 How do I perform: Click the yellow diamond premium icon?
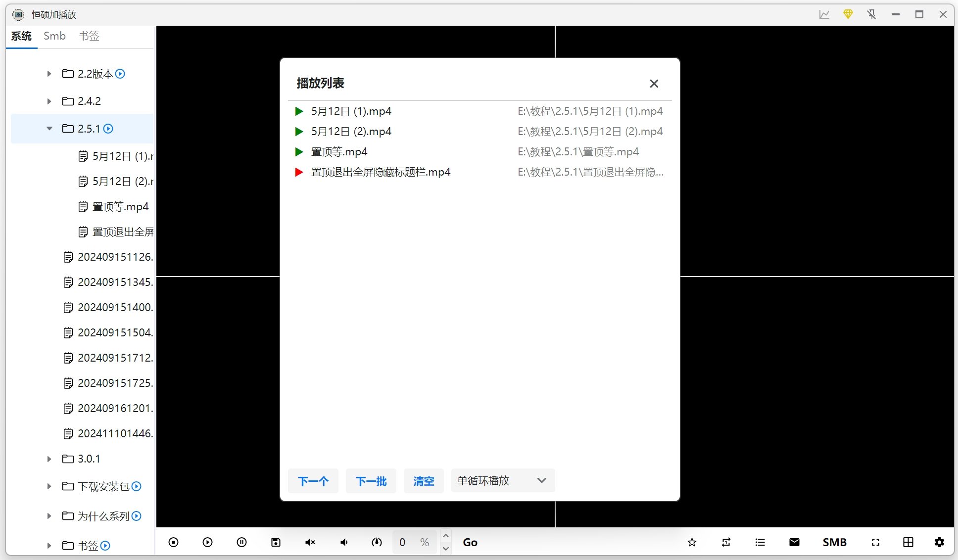pyautogui.click(x=848, y=14)
